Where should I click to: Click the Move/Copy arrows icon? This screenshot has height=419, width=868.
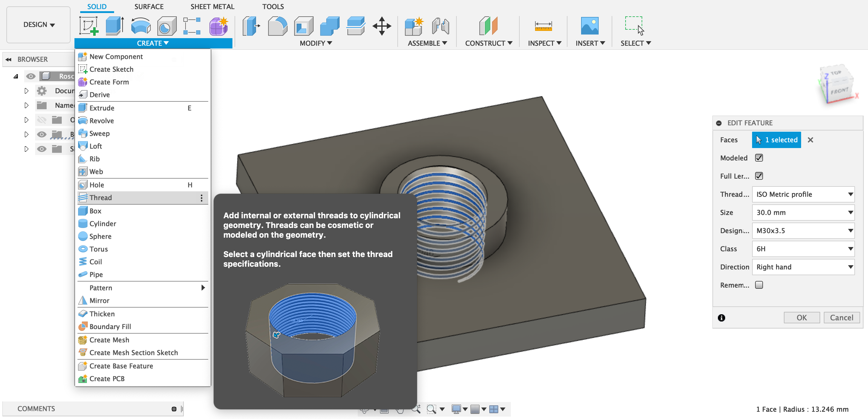pyautogui.click(x=381, y=26)
